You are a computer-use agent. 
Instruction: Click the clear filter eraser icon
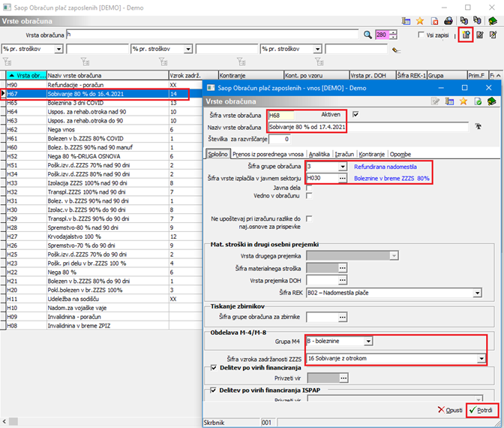396,50
